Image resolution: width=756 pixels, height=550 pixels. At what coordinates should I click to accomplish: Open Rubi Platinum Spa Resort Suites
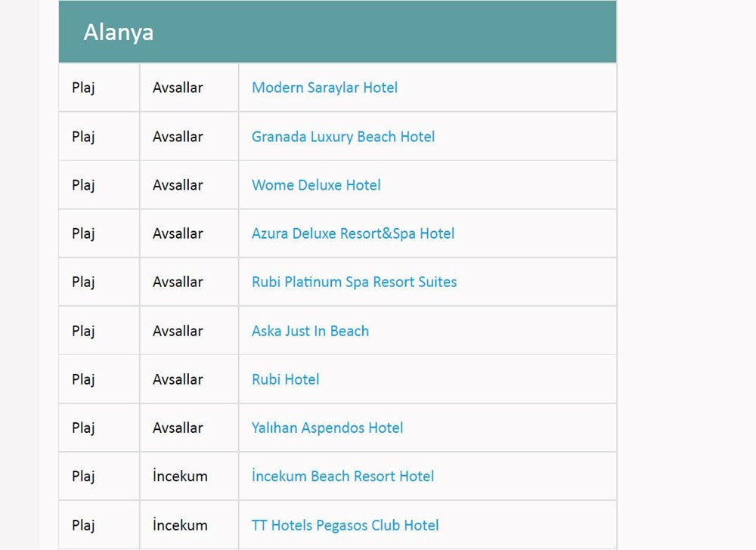point(354,282)
